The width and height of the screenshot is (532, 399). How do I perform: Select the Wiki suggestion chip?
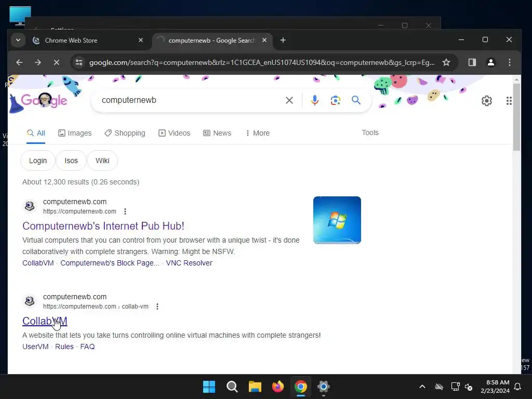[102, 161]
